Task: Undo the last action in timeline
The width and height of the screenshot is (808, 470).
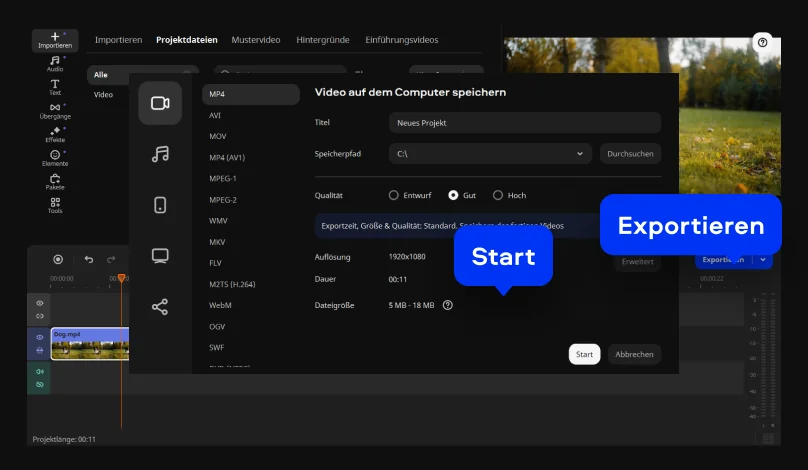Action: [89, 260]
